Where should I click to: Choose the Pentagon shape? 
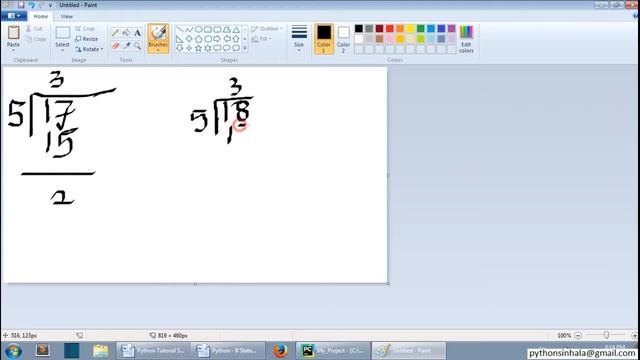[198, 39]
